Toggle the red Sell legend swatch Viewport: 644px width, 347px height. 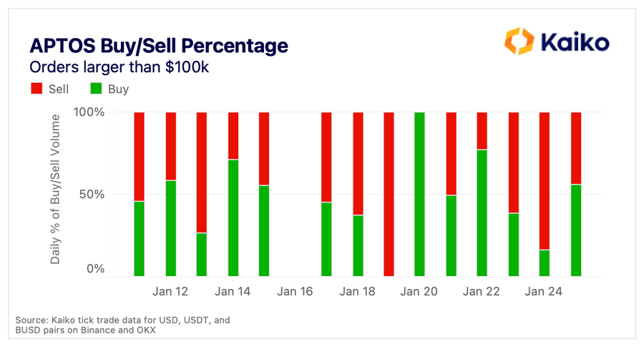click(36, 88)
